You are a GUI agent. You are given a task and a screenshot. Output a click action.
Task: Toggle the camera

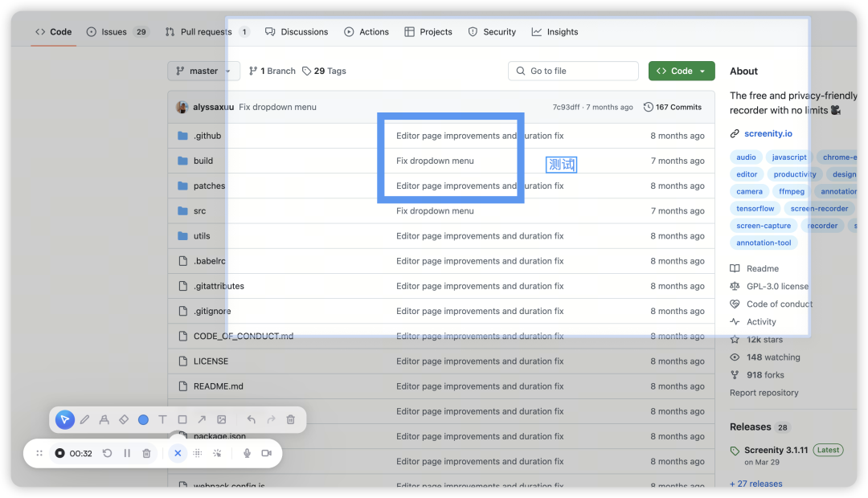[x=266, y=453]
